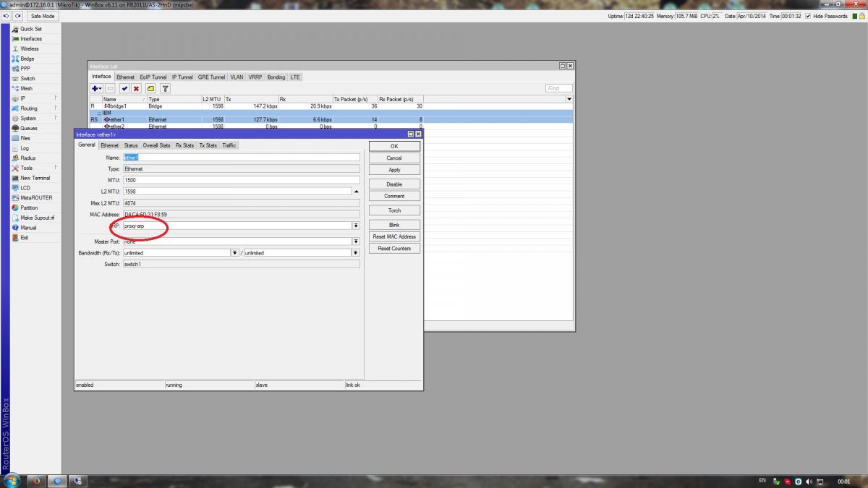Open Wireless from the sidebar
The width and height of the screenshot is (868, 488).
(29, 48)
